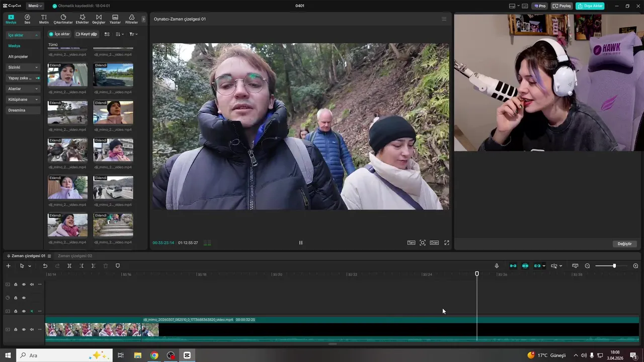This screenshot has width=644, height=362.
Task: Click the Tam quality button in player
Action: pos(411,243)
